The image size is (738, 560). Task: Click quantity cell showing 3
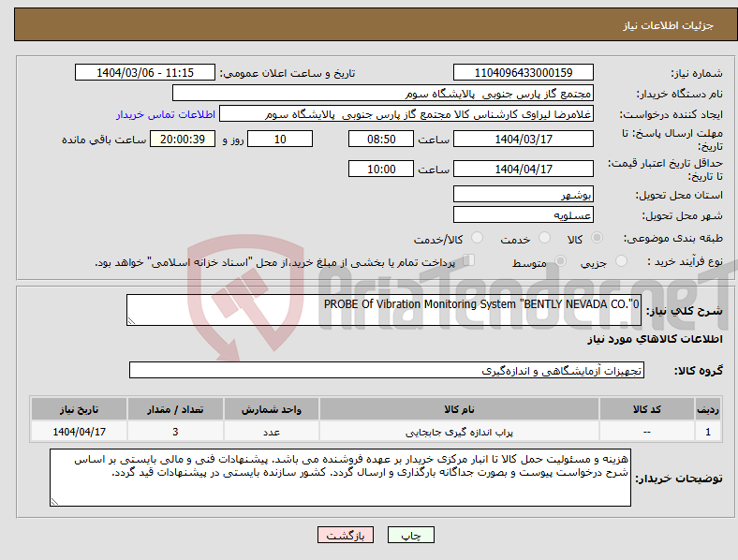pyautogui.click(x=175, y=432)
